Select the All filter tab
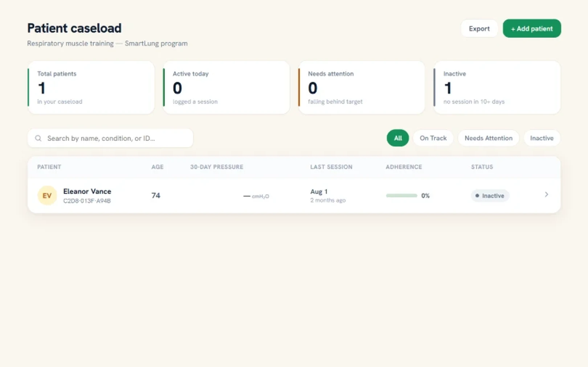 (x=398, y=138)
